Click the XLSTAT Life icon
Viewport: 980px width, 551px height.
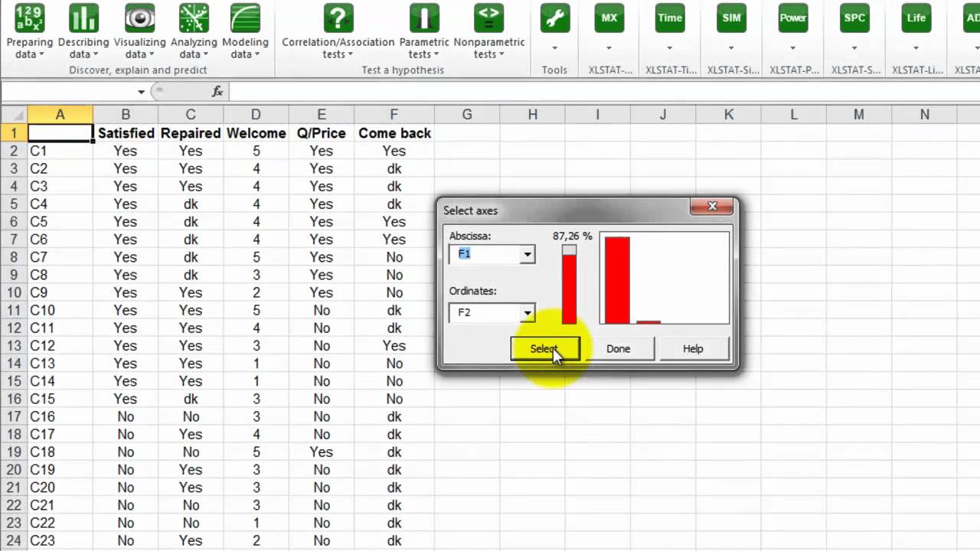coord(916,18)
